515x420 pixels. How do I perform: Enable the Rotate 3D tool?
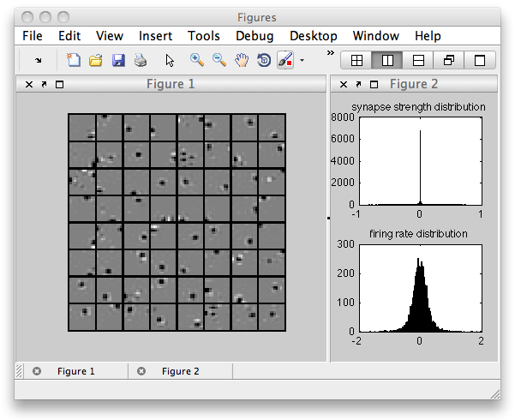click(x=264, y=61)
